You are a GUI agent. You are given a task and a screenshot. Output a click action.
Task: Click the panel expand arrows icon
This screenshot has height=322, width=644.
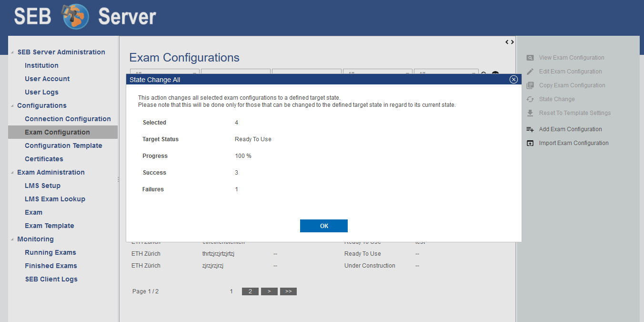tap(509, 42)
